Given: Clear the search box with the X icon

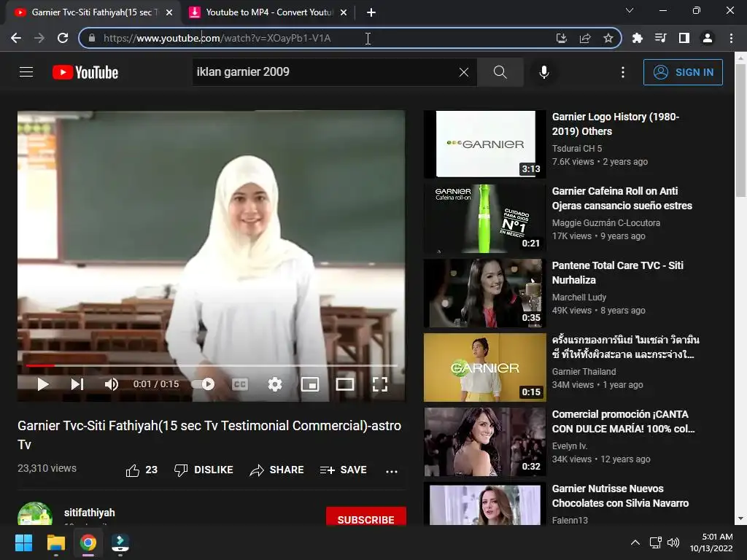Looking at the screenshot, I should (463, 72).
